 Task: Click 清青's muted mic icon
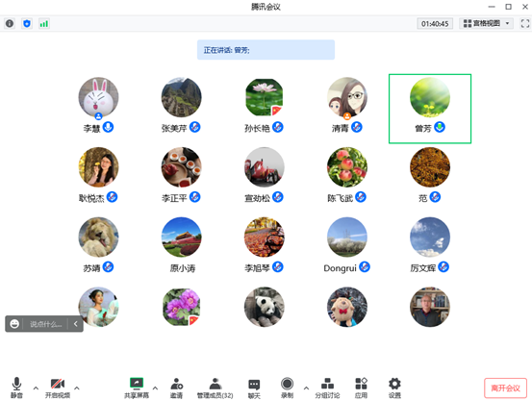pos(357,127)
